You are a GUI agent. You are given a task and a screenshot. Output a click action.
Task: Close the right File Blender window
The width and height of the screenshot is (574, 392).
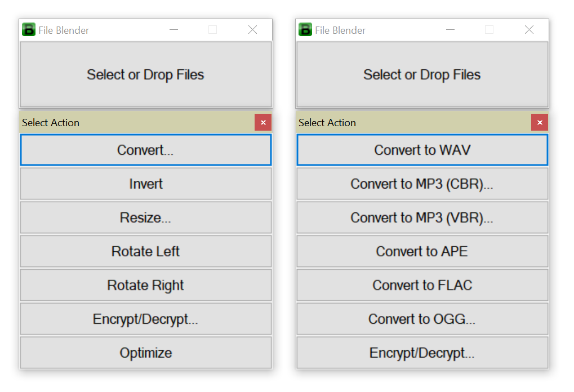(x=529, y=30)
